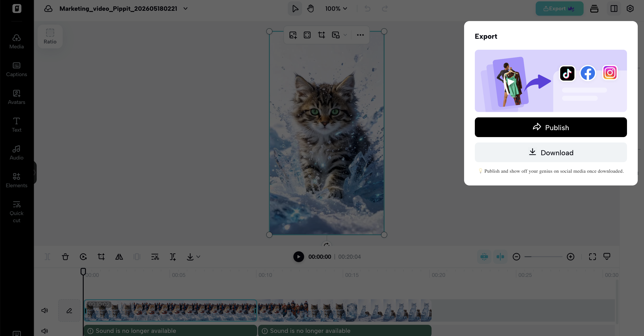Play the video preview
The width and height of the screenshot is (644, 336).
click(x=299, y=257)
